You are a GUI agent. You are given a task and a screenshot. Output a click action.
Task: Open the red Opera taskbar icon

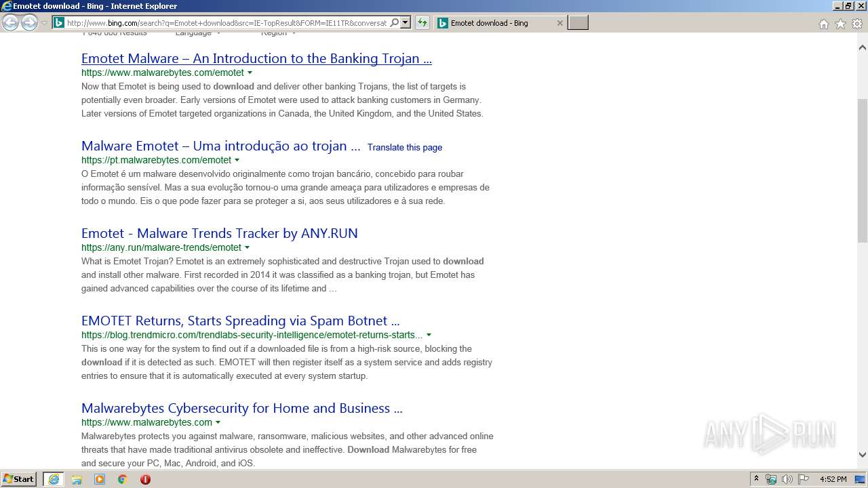[145, 479]
